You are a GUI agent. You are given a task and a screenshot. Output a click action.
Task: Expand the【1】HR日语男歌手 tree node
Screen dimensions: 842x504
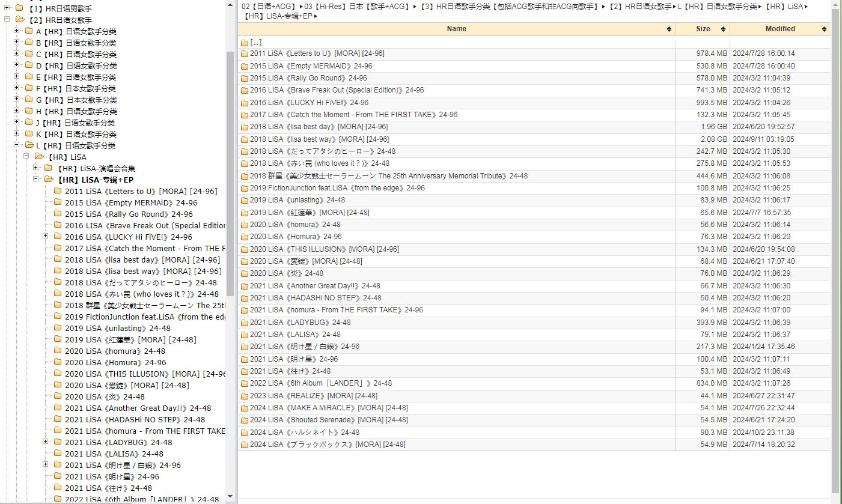[7, 8]
